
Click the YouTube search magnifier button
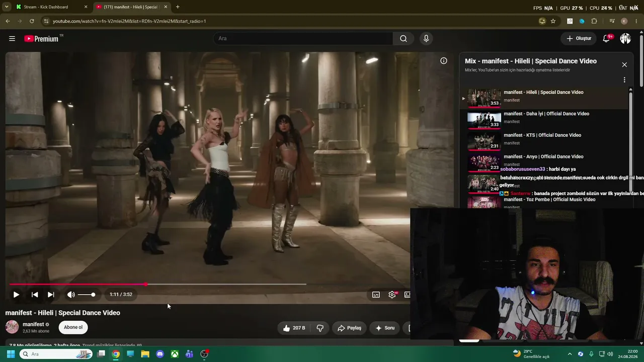pyautogui.click(x=404, y=39)
